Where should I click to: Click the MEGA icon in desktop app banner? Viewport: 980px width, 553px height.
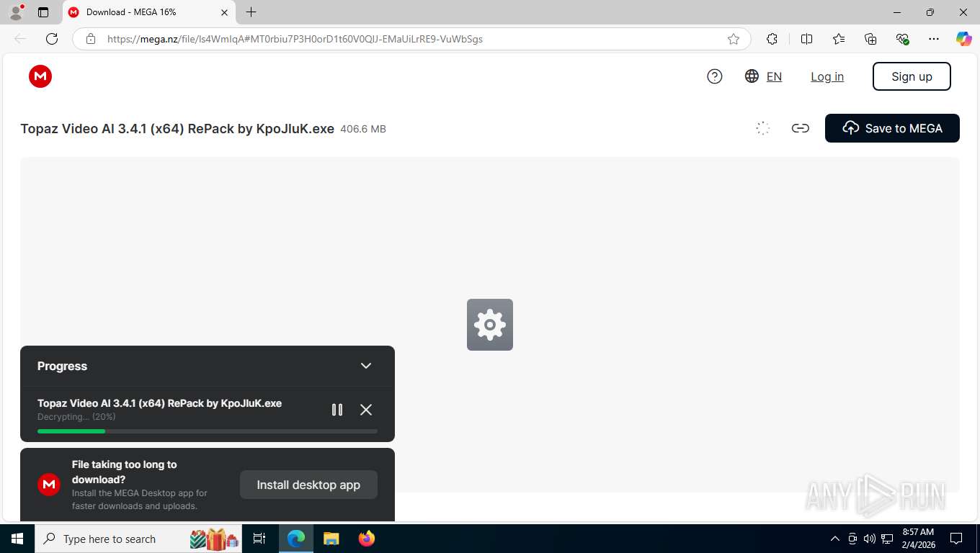point(49,485)
